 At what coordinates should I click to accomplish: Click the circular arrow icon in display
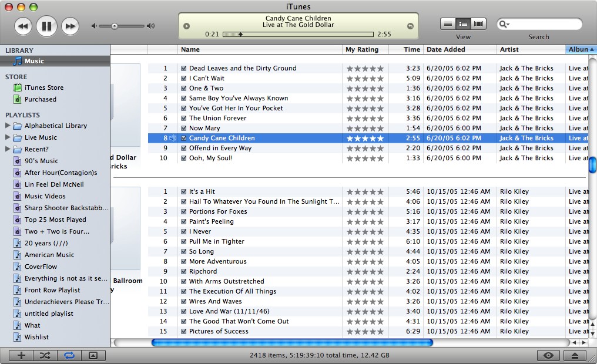pos(410,26)
